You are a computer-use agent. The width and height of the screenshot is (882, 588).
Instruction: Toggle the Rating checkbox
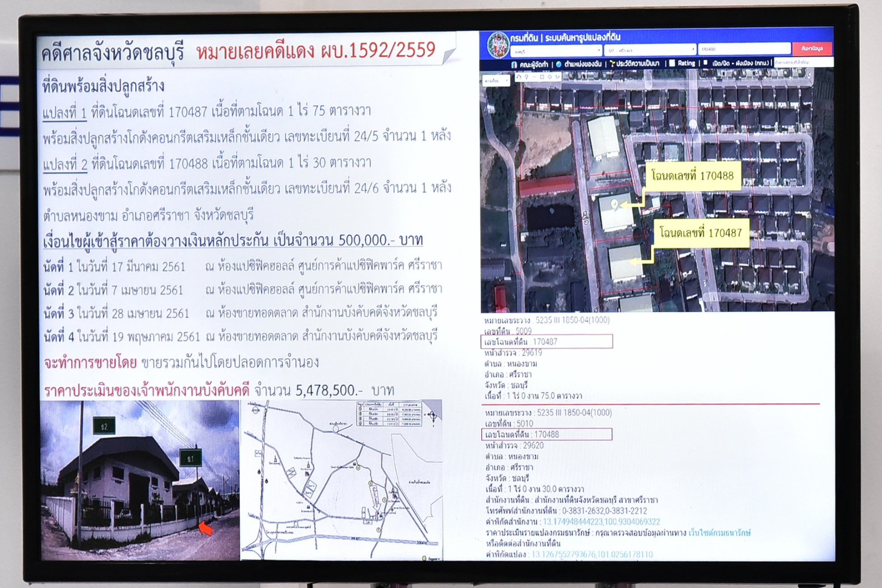(672, 63)
